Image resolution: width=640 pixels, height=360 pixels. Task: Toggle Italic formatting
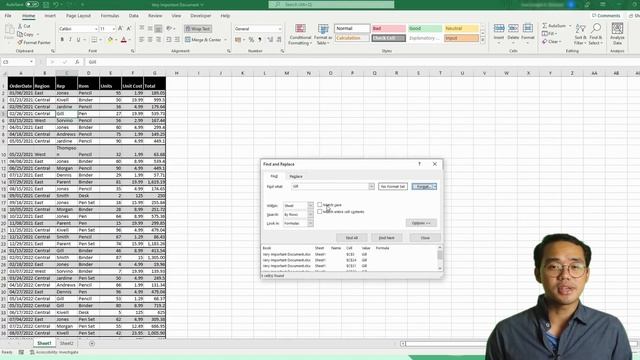(x=70, y=40)
